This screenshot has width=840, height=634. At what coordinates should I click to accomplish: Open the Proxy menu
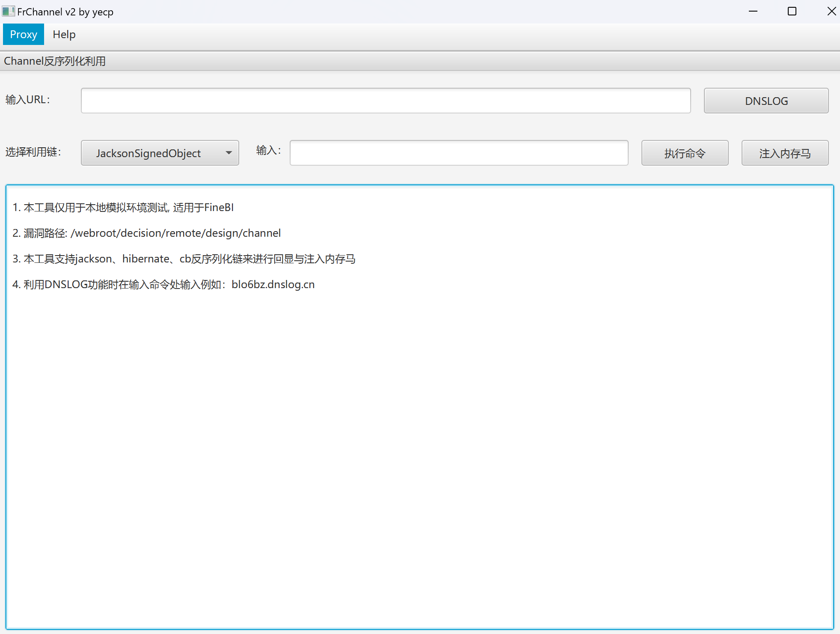tap(24, 34)
